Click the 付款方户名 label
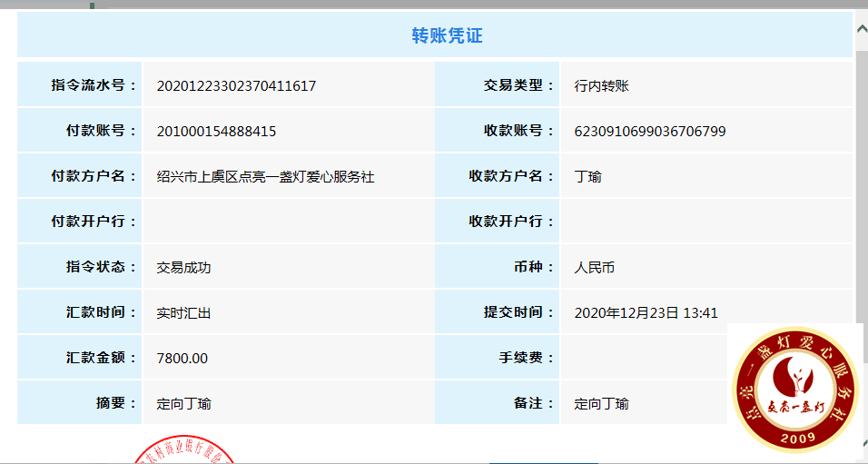Image resolution: width=868 pixels, height=464 pixels. click(x=94, y=176)
